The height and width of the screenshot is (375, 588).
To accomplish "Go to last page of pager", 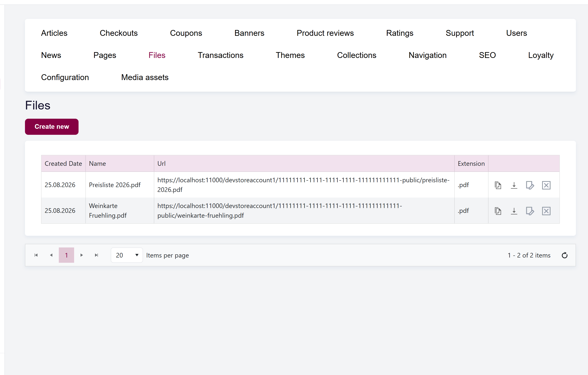I will 96,255.
